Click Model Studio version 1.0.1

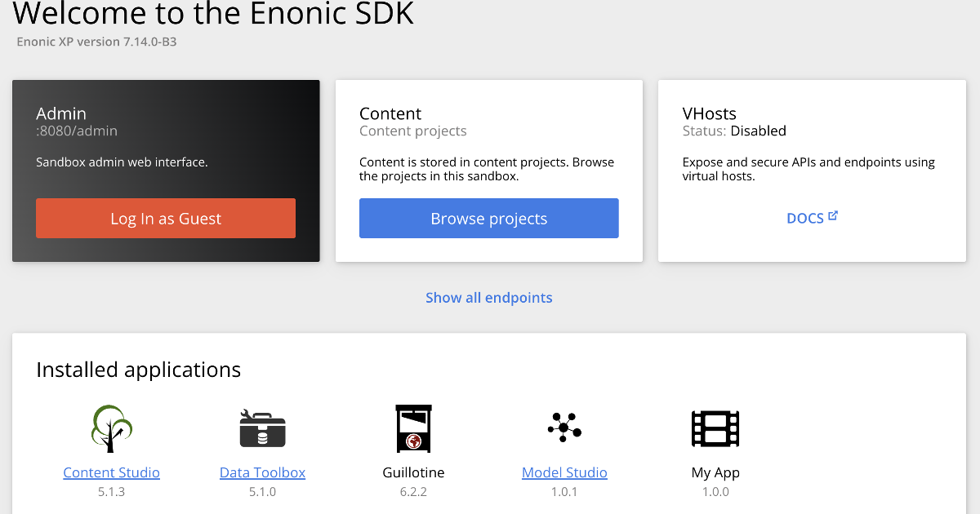[564, 492]
